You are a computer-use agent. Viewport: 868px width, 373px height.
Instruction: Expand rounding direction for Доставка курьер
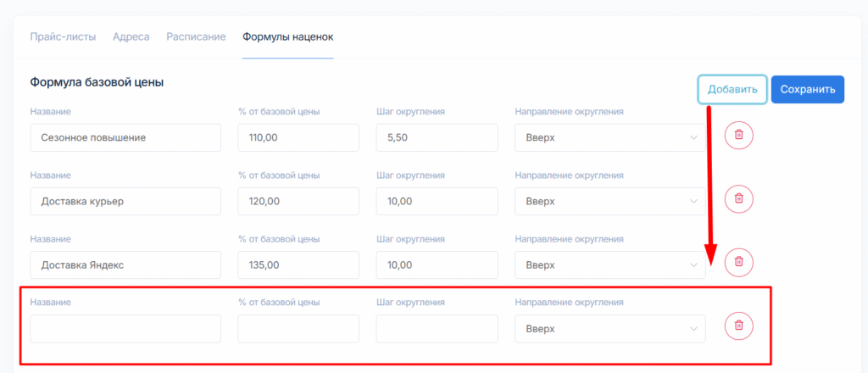click(x=609, y=202)
